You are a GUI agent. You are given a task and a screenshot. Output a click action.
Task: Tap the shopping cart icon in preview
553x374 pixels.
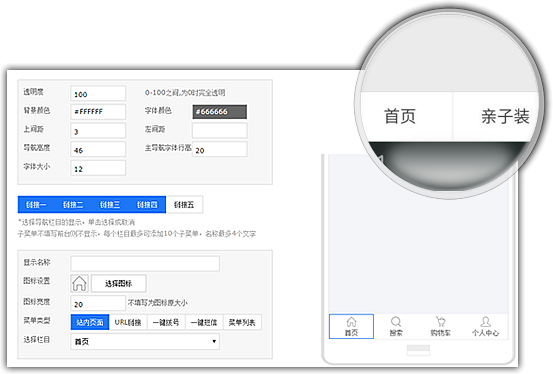tap(440, 322)
